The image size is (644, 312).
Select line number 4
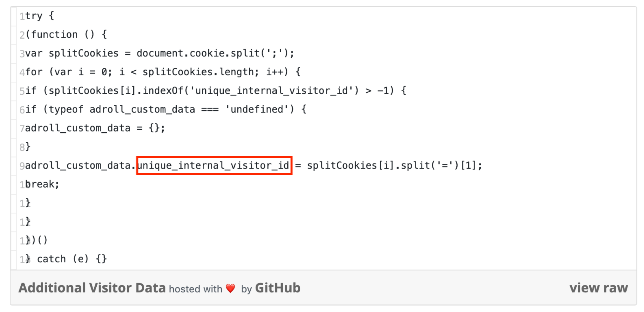coord(22,72)
